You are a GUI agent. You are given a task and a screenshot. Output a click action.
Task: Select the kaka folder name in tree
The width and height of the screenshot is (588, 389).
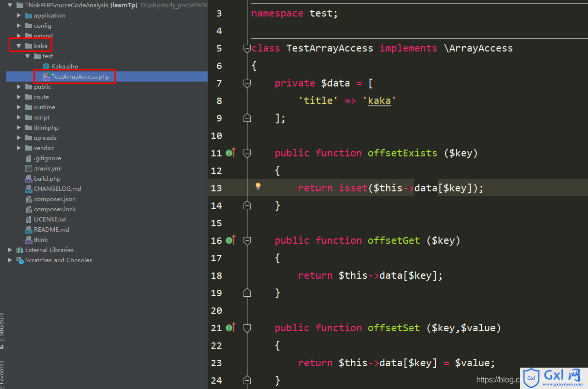(x=41, y=46)
